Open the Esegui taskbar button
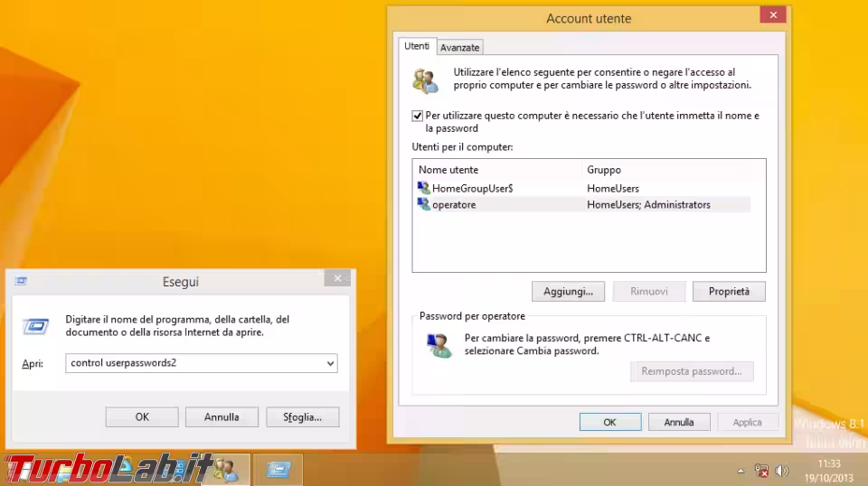The height and width of the screenshot is (486, 868). pos(278,470)
